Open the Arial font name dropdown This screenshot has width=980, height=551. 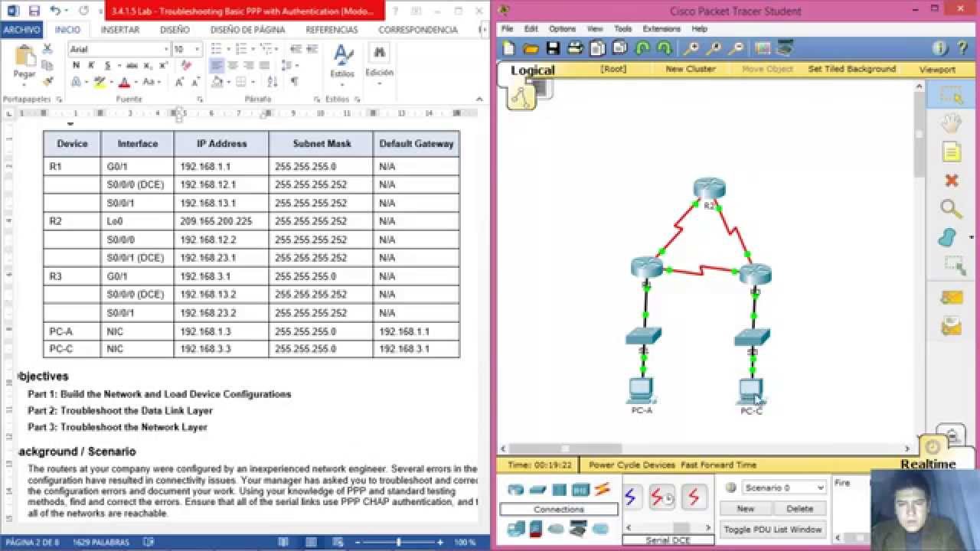pos(166,49)
